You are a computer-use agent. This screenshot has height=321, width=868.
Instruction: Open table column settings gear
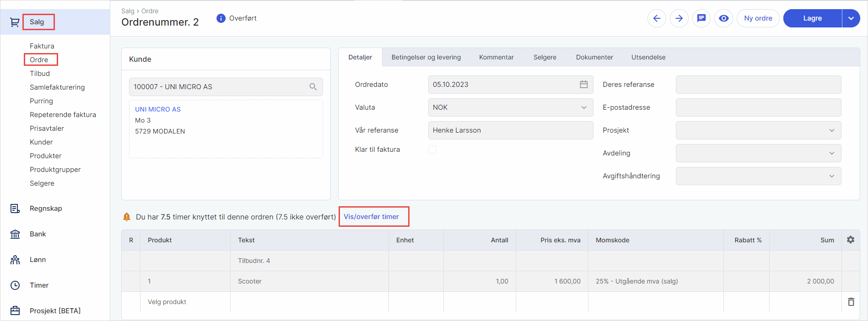pyautogui.click(x=850, y=240)
